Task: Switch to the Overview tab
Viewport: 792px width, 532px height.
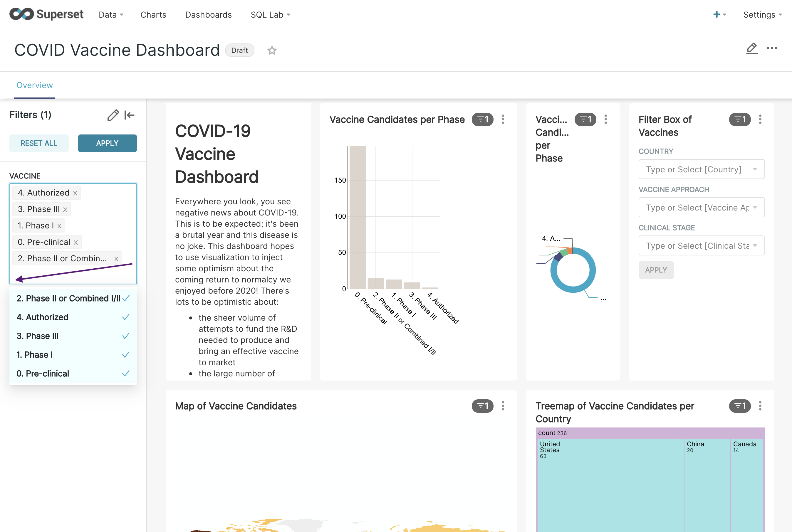Action: tap(34, 85)
